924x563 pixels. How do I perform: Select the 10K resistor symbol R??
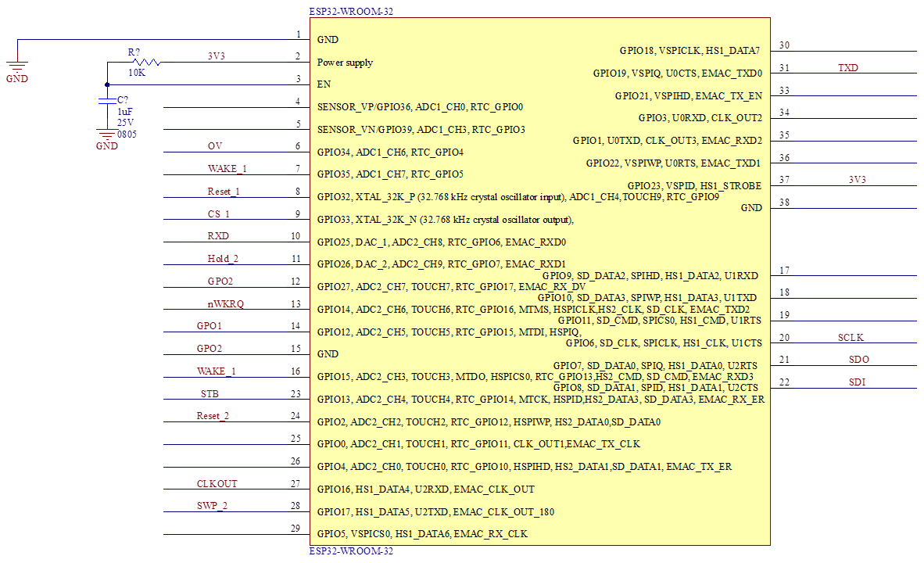(x=147, y=62)
